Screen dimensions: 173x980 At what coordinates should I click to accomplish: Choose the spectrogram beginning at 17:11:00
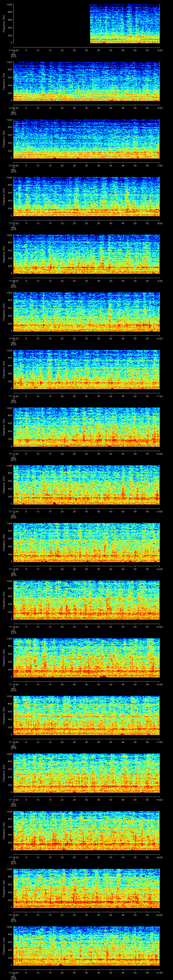click(x=87, y=427)
